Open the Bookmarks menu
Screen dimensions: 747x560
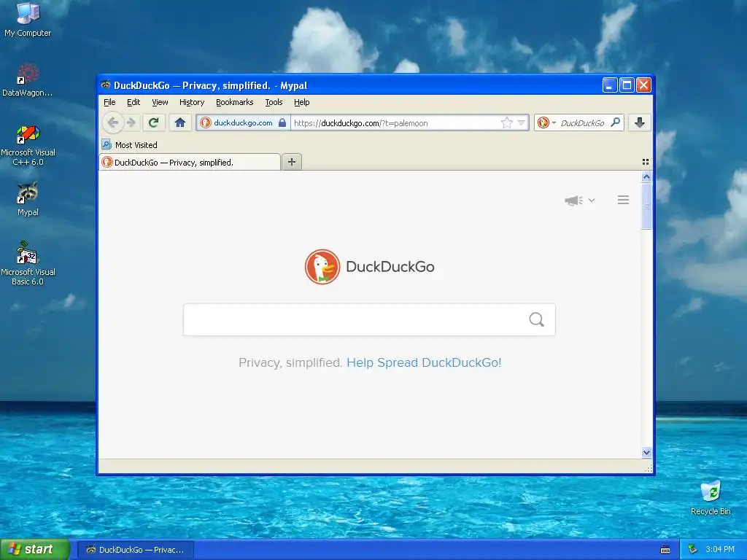coord(234,102)
